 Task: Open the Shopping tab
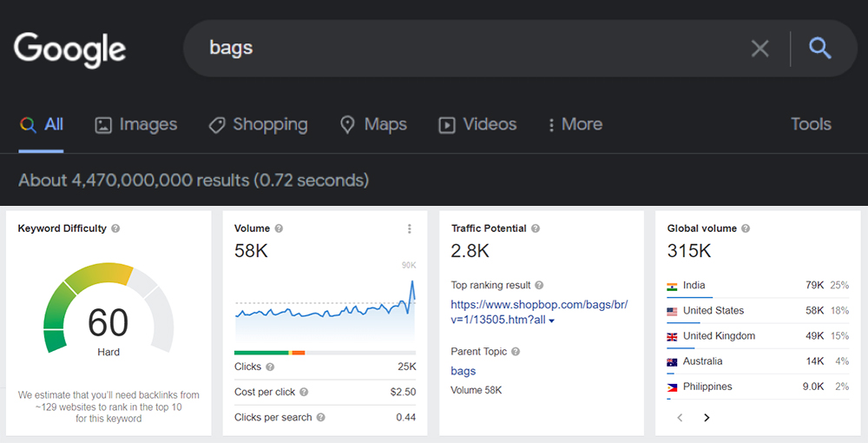click(x=258, y=124)
